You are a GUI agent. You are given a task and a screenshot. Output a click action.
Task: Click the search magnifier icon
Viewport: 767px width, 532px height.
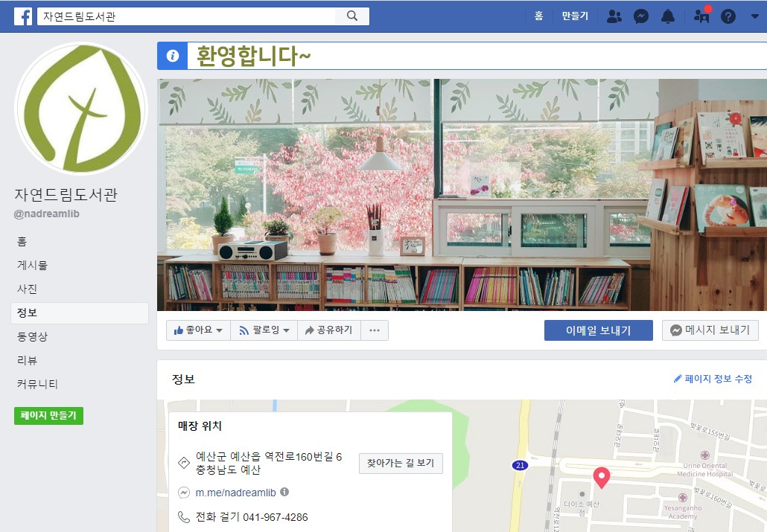point(352,16)
